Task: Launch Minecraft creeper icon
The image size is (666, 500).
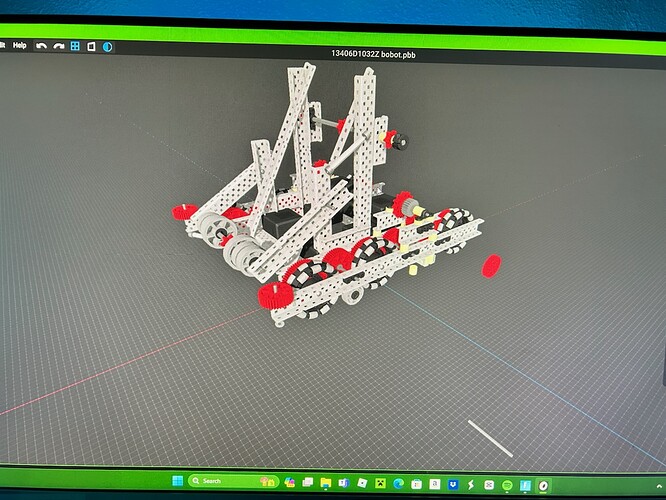Action: coord(380,483)
